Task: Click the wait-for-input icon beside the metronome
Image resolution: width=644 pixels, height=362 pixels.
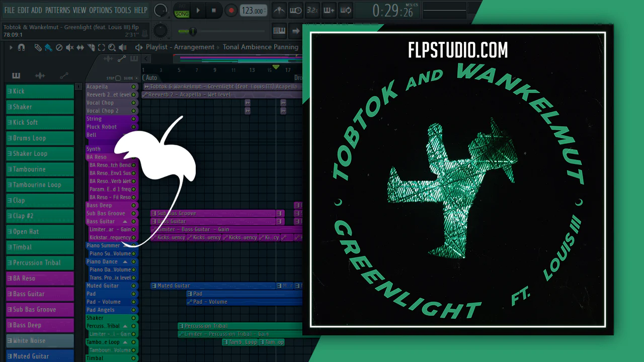Action: (x=296, y=10)
